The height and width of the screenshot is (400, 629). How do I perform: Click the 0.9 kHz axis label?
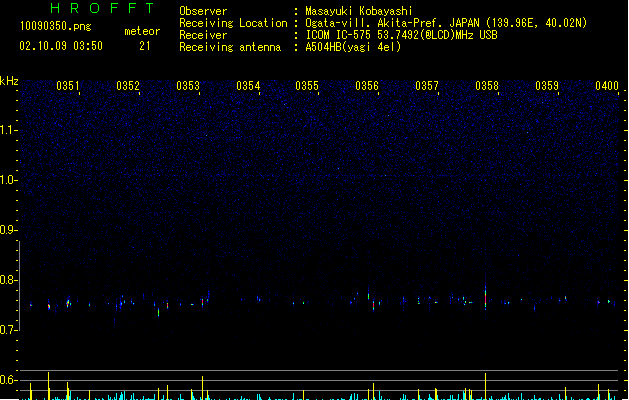[x=9, y=230]
